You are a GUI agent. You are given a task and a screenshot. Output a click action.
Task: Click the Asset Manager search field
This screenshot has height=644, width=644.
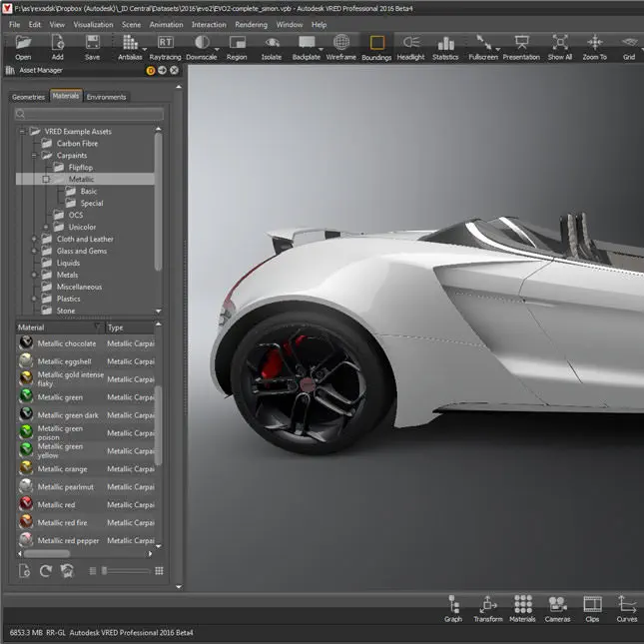[x=88, y=115]
